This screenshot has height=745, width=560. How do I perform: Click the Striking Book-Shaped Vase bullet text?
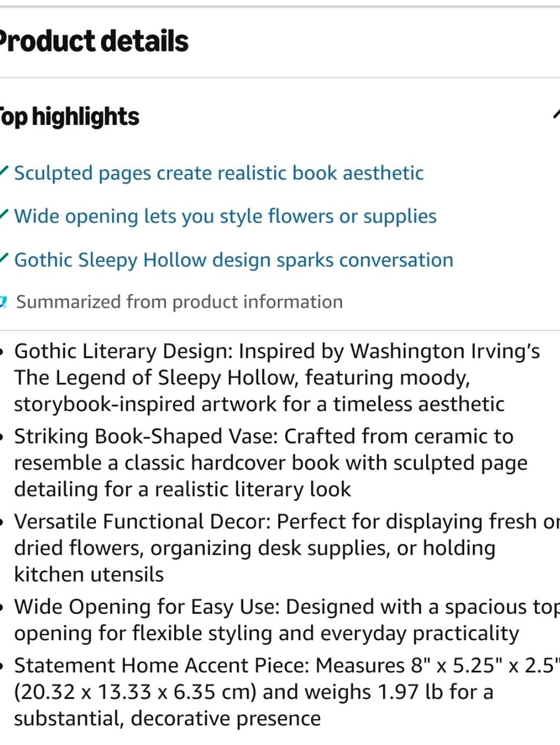270,463
